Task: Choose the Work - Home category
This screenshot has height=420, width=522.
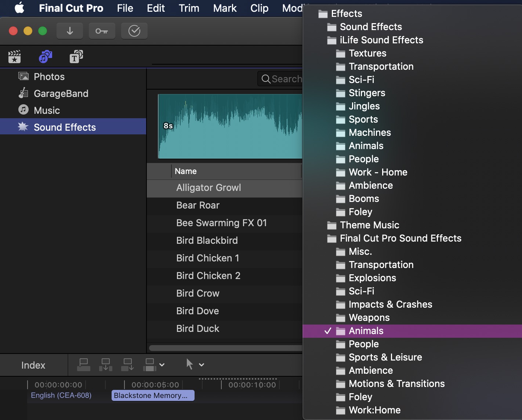Action: (x=412, y=172)
